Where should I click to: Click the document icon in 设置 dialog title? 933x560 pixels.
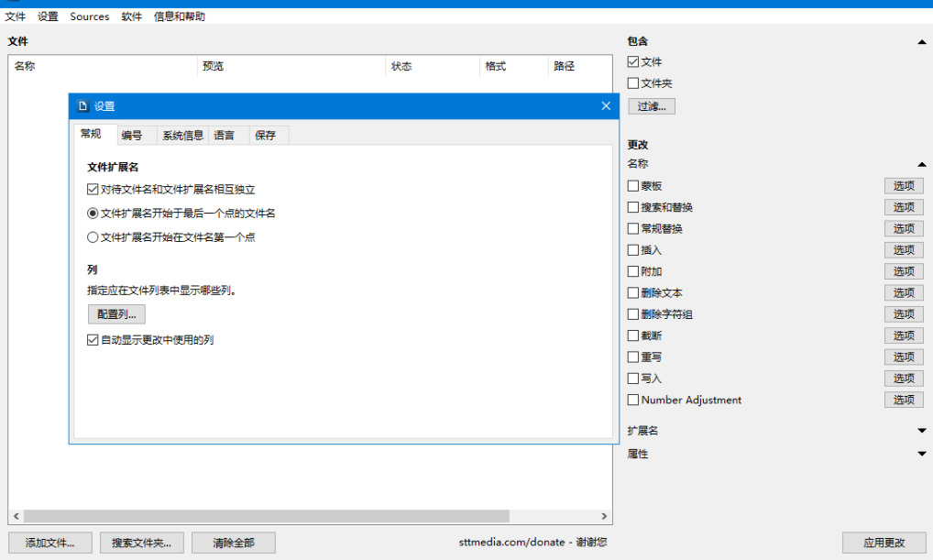click(x=83, y=106)
